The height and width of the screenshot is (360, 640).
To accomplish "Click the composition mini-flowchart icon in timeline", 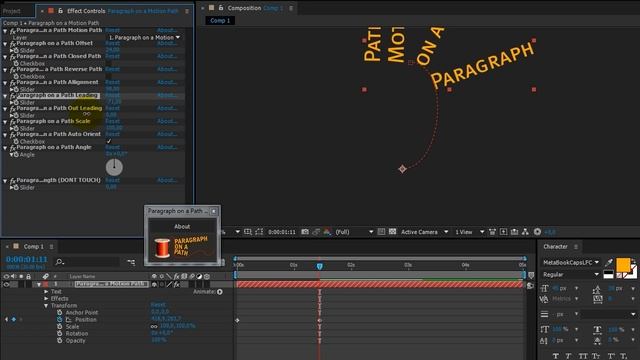I will pyautogui.click(x=131, y=262).
